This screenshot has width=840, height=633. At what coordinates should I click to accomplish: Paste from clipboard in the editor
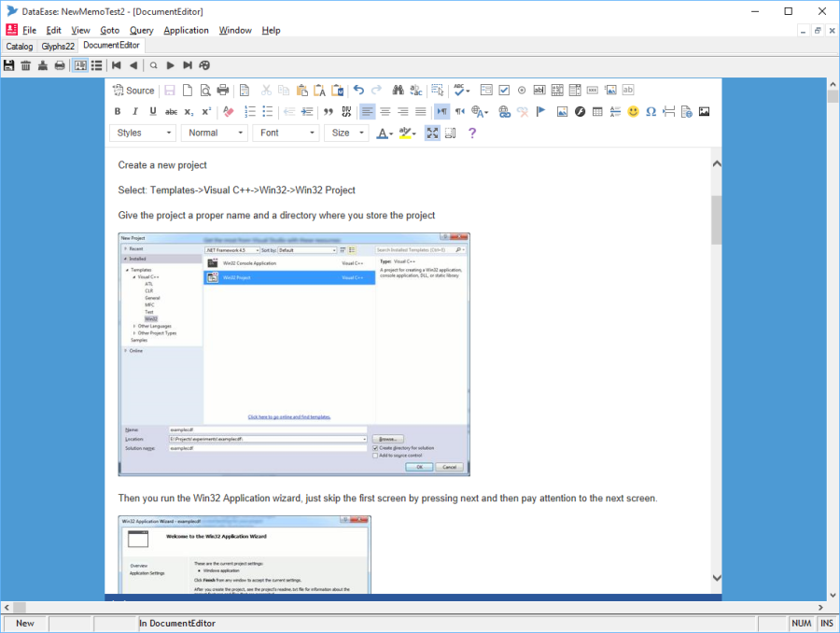(x=302, y=90)
